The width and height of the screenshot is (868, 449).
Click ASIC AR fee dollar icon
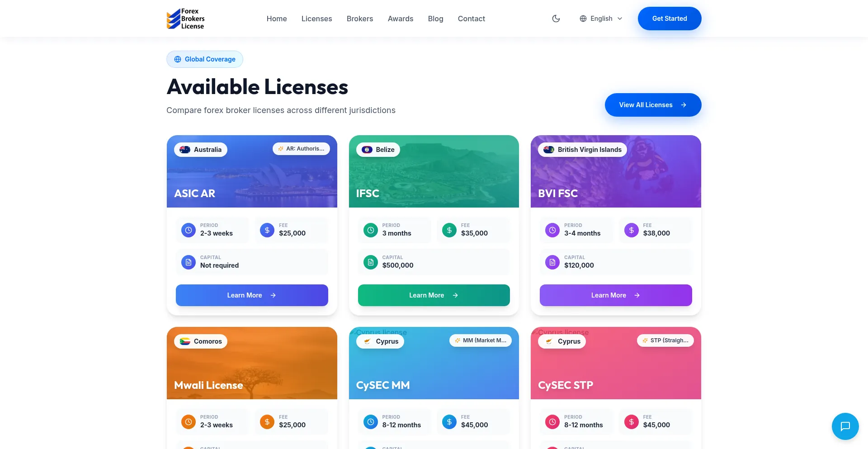coord(267,230)
